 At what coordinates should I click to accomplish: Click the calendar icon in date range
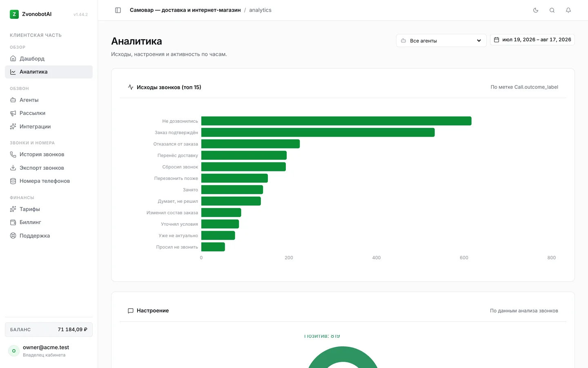[x=497, y=40]
